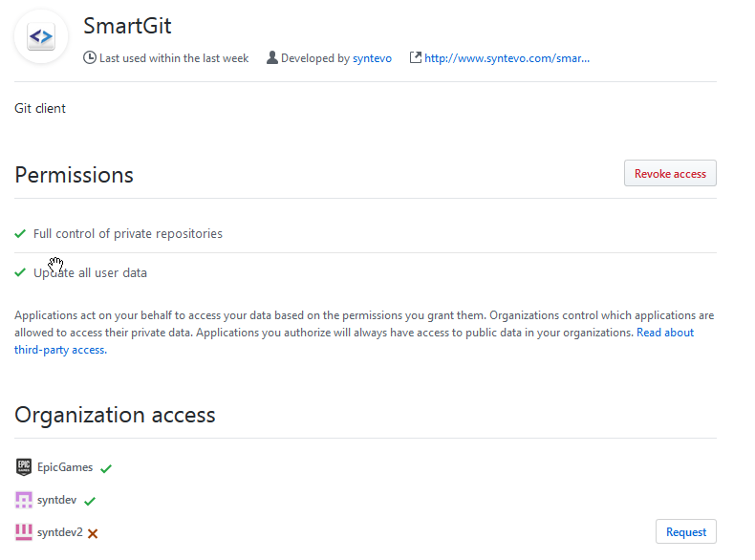Click the SmartGit application logo
The height and width of the screenshot is (560, 755).
pos(41,37)
